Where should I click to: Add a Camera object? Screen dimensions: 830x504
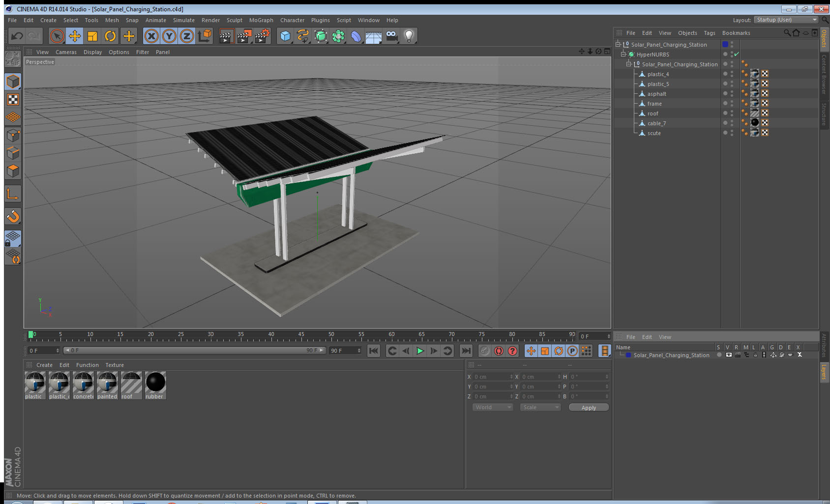point(391,36)
